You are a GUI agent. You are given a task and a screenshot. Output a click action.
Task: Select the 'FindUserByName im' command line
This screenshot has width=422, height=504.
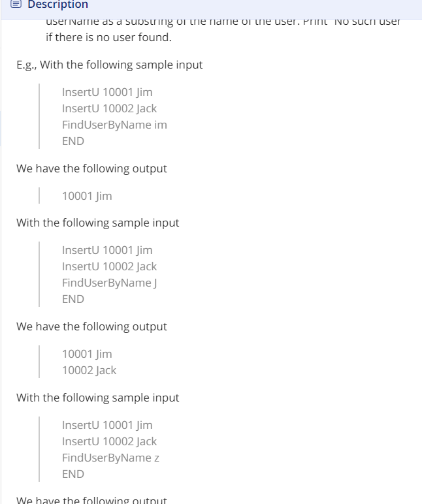pos(114,125)
